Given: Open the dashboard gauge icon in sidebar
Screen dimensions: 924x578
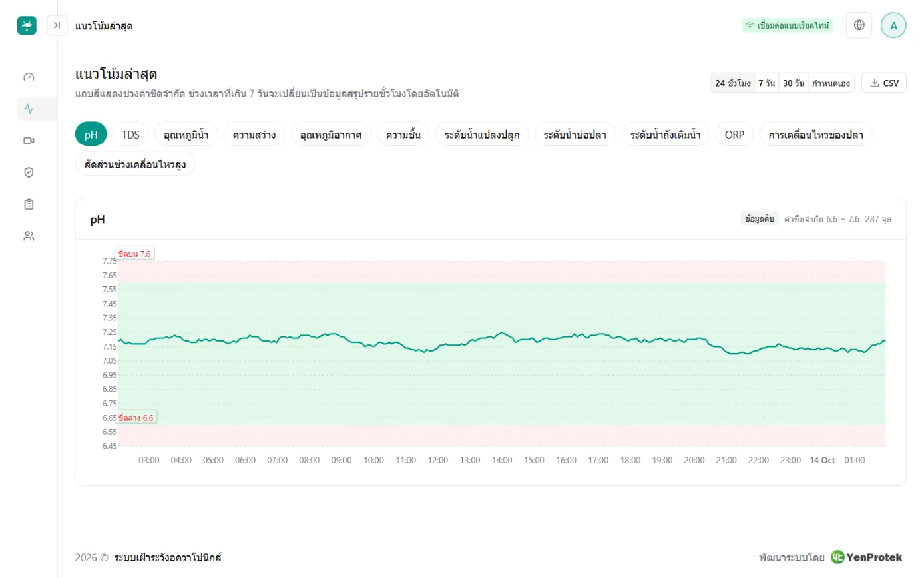Looking at the screenshot, I should pos(29,77).
